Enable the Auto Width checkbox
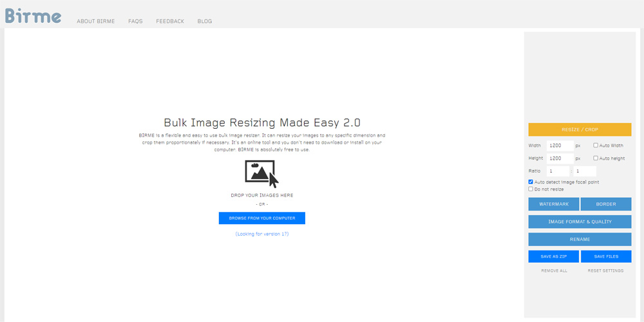 (x=596, y=146)
